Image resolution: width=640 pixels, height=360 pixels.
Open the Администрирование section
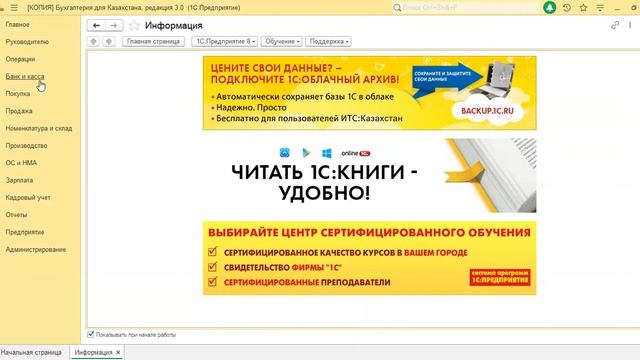36,249
